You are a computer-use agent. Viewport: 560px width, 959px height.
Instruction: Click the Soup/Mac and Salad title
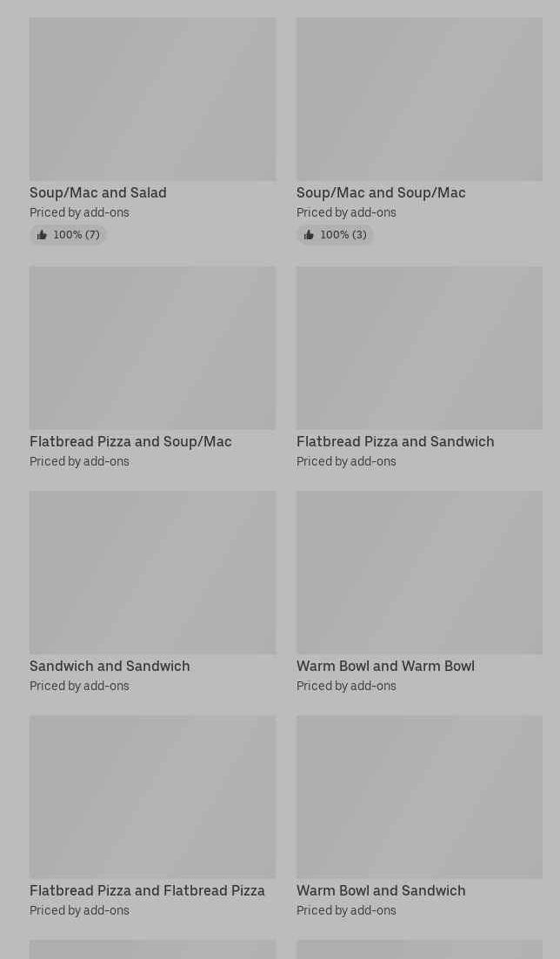(98, 192)
